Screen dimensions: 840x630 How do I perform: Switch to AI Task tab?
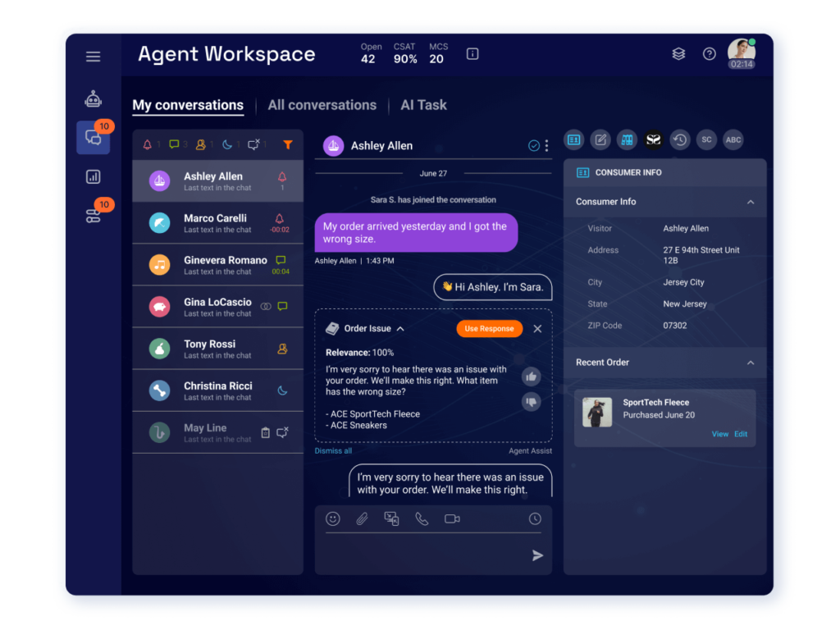tap(424, 105)
